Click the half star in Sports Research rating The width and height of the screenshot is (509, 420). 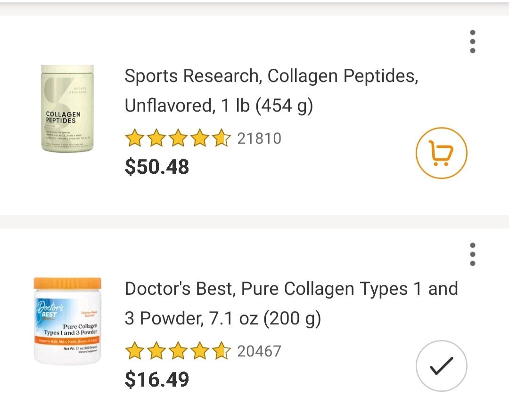222,139
